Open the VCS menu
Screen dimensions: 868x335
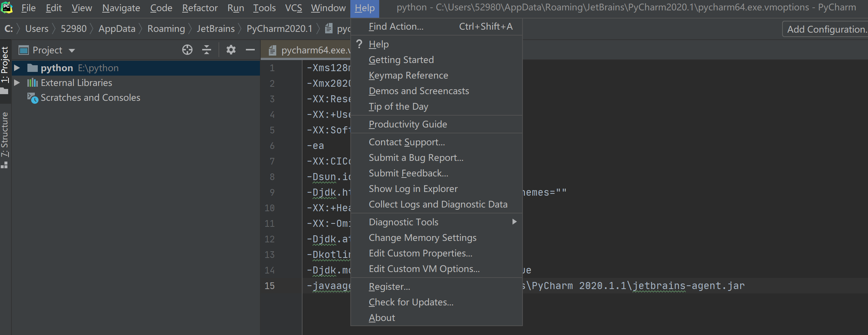294,8
